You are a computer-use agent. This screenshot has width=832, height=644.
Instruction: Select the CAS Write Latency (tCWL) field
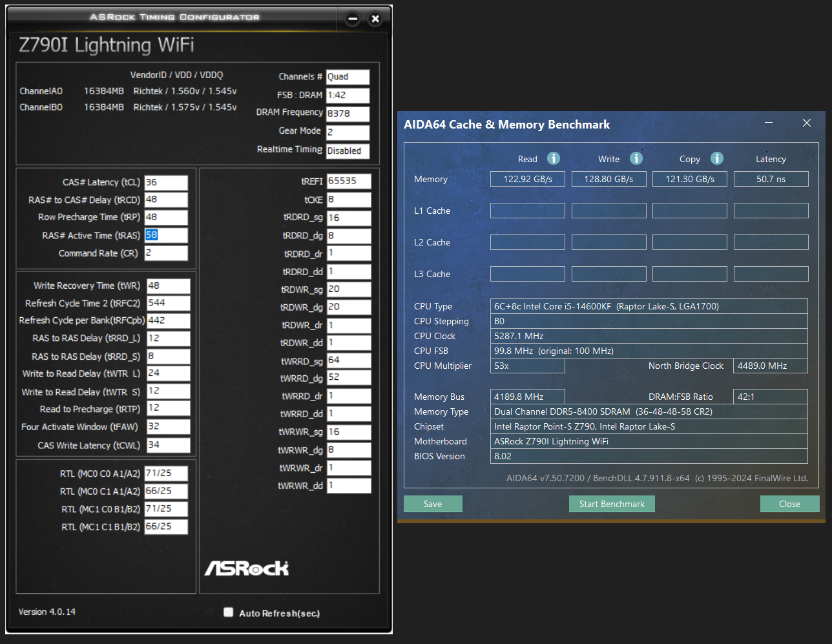click(x=169, y=445)
